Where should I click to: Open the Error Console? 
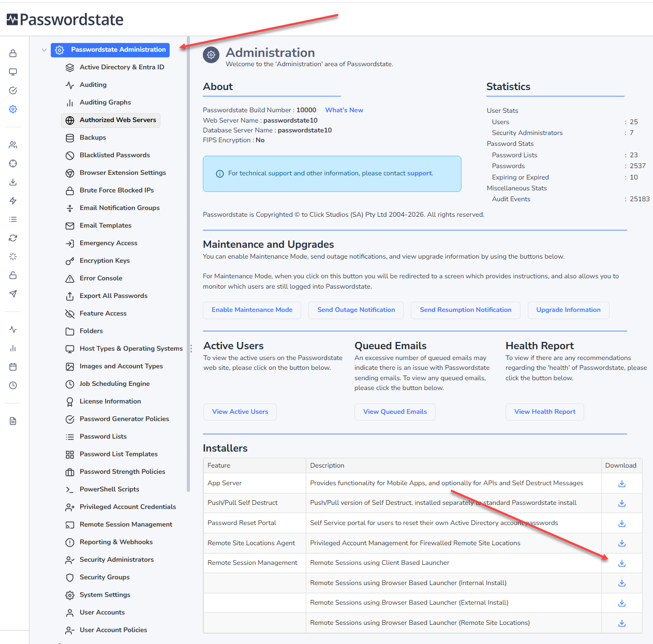[x=94, y=278]
